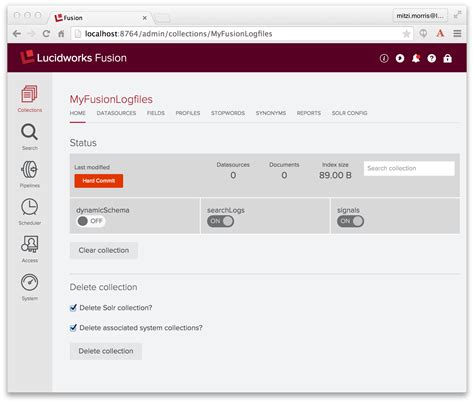
Task: Open a new browser tab
Action: [x=163, y=18]
